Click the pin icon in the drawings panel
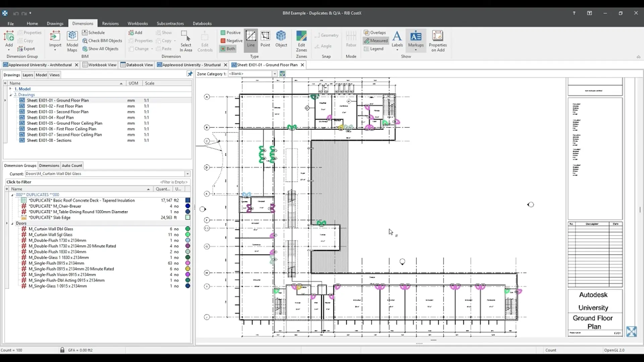This screenshot has height=362, width=644. [x=190, y=74]
